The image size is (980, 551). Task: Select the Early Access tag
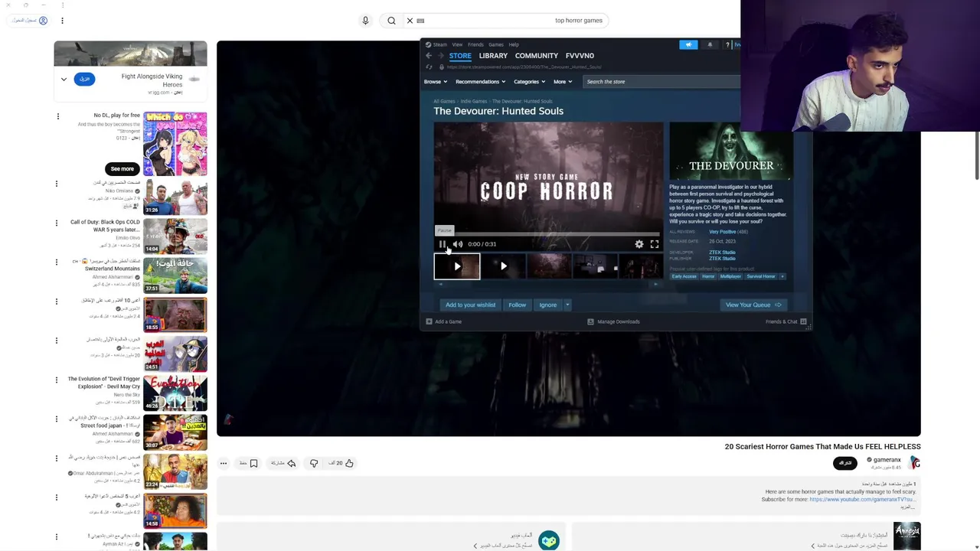click(x=684, y=276)
